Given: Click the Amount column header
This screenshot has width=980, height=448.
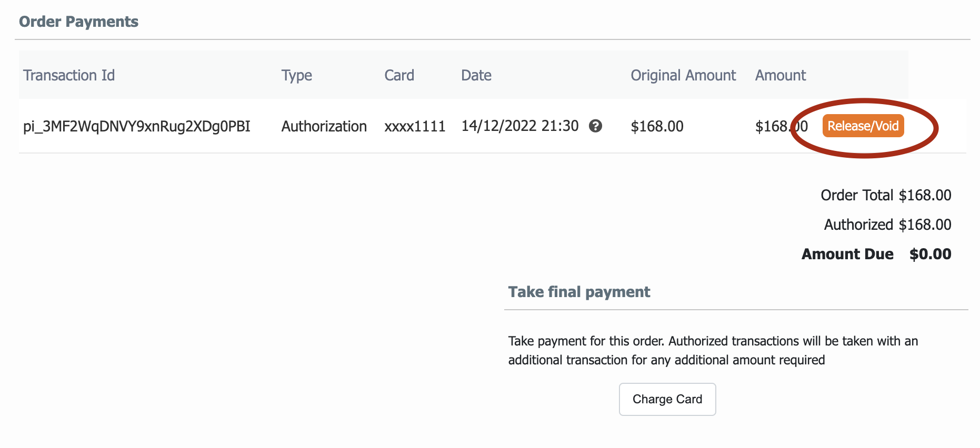Looking at the screenshot, I should [780, 75].
